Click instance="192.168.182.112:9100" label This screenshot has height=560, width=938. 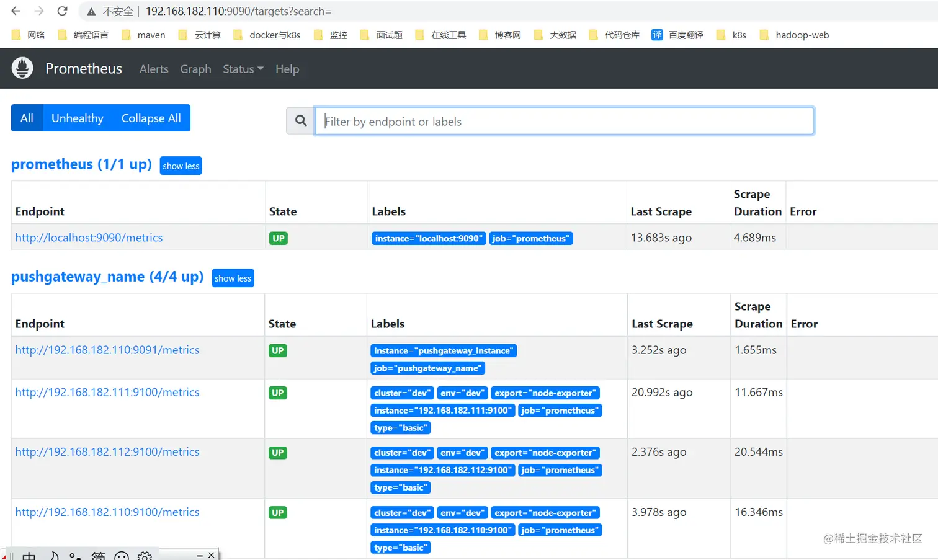[443, 470]
